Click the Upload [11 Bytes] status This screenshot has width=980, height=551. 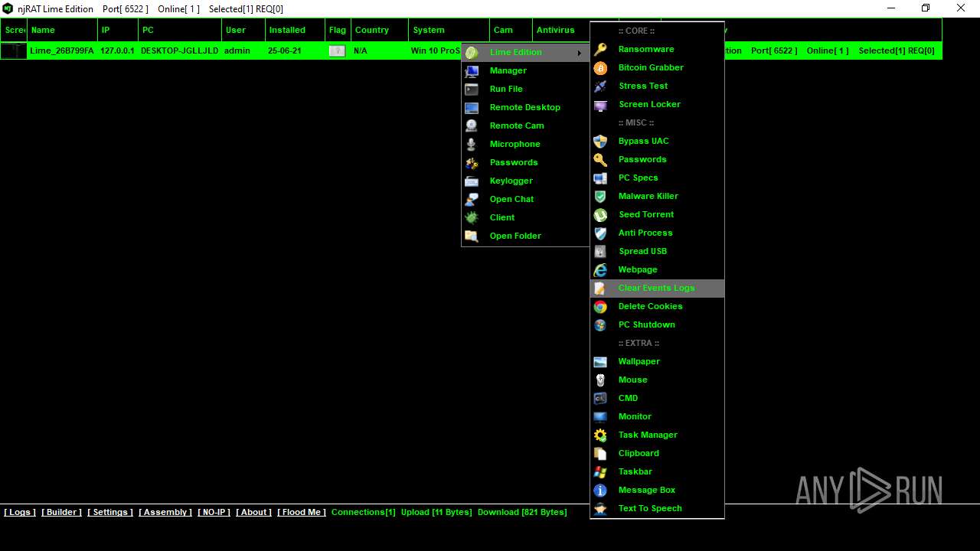tap(436, 512)
